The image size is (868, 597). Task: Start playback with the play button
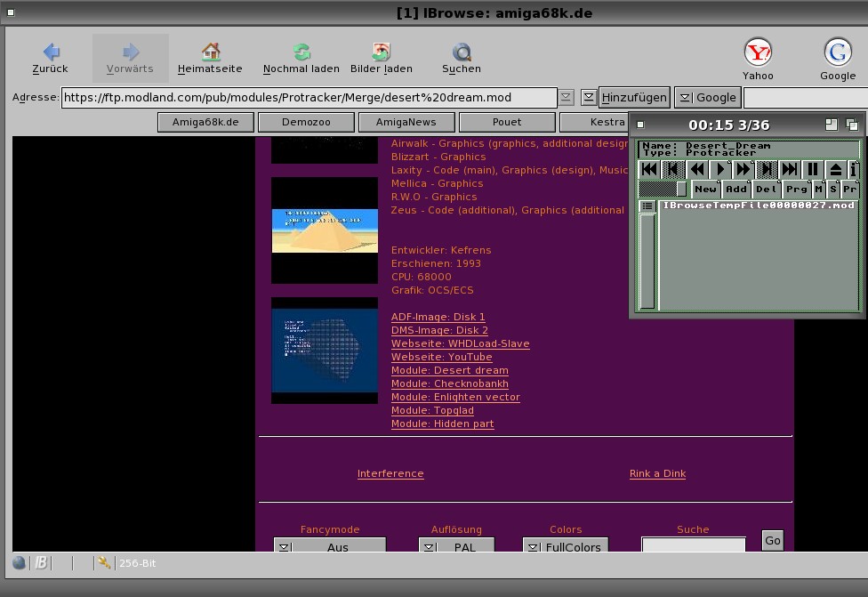720,169
